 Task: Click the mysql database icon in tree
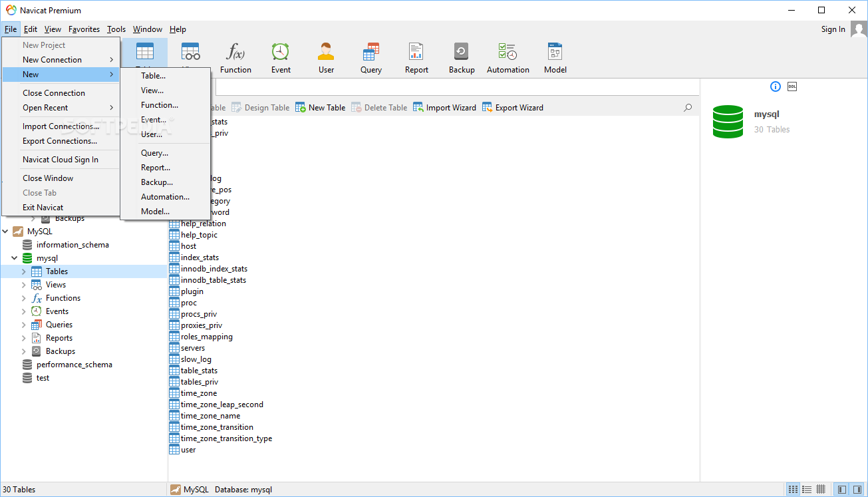27,258
